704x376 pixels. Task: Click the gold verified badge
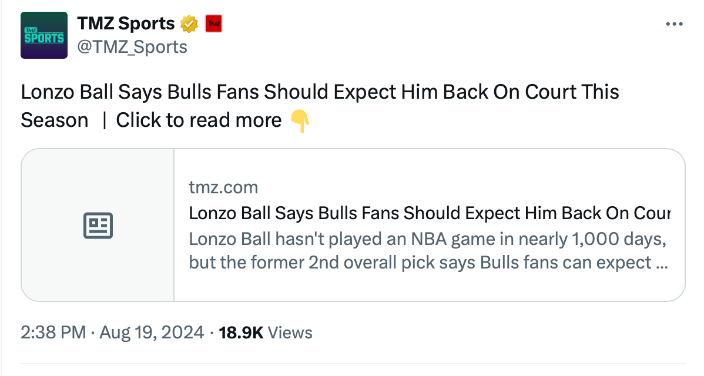[189, 24]
